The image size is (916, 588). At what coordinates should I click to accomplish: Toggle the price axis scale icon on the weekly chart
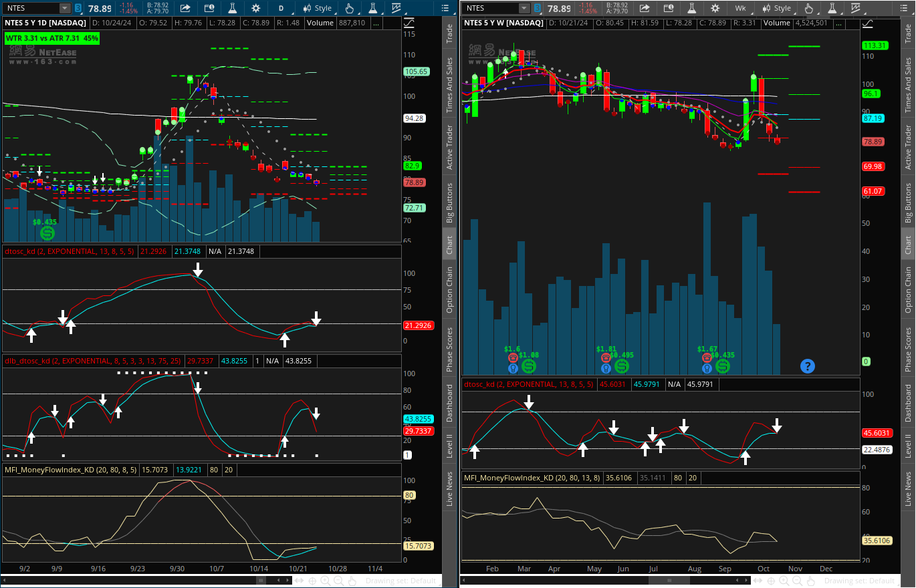click(x=868, y=23)
